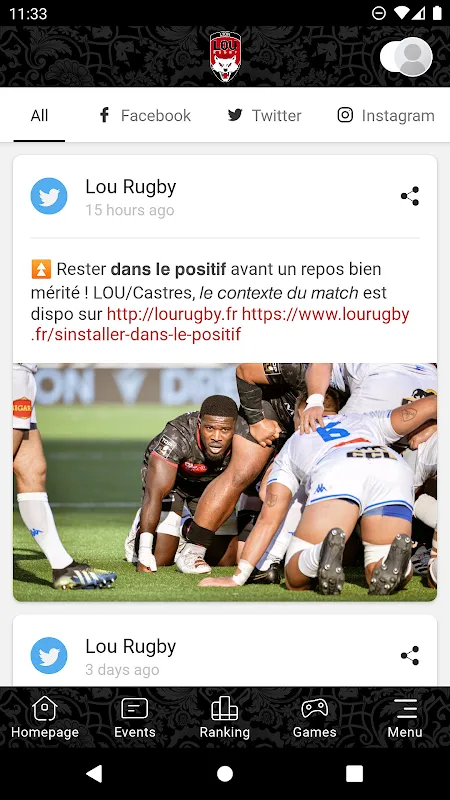Tap the Android home circle button
This screenshot has width=450, height=800.
pyautogui.click(x=225, y=773)
